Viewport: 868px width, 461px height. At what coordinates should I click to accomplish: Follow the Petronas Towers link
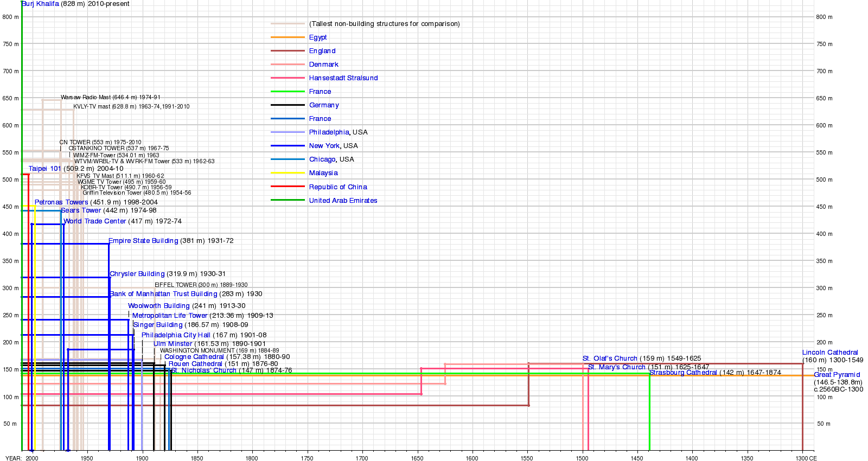tap(61, 202)
